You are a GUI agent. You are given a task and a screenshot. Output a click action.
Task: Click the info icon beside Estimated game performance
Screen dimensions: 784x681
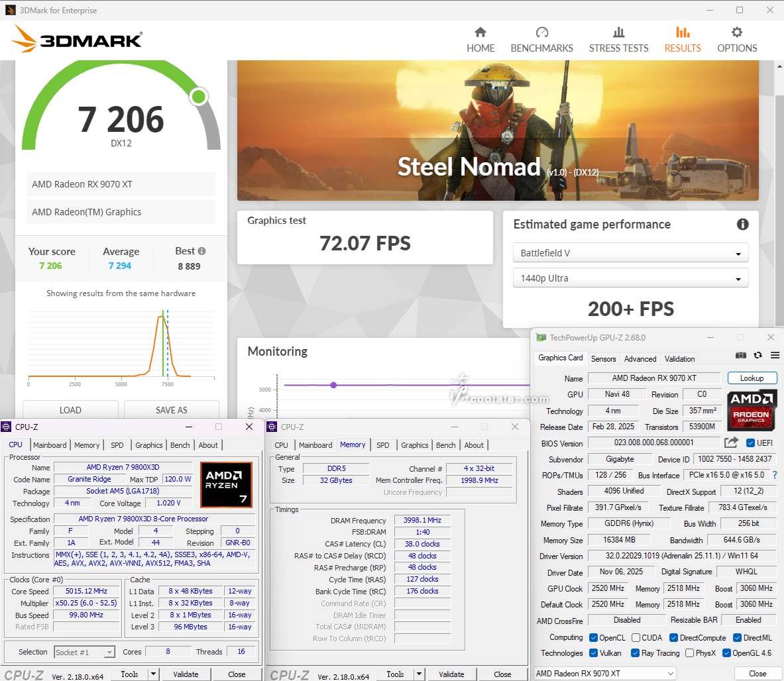click(742, 225)
